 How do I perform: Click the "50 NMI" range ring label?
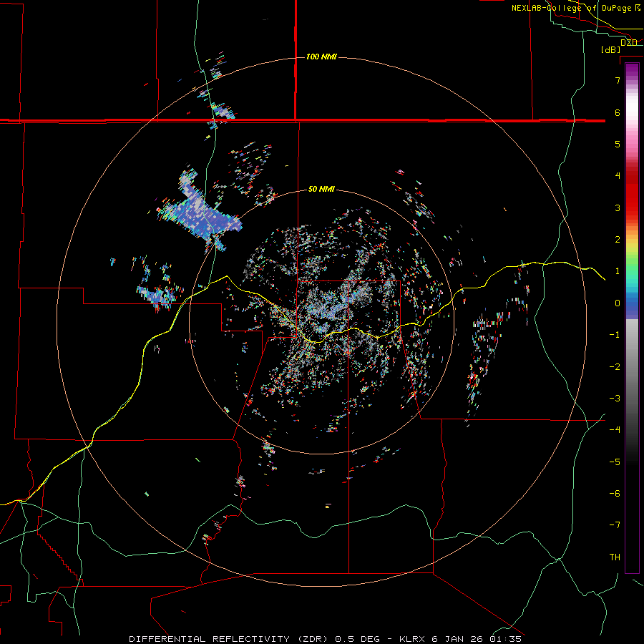(x=321, y=189)
